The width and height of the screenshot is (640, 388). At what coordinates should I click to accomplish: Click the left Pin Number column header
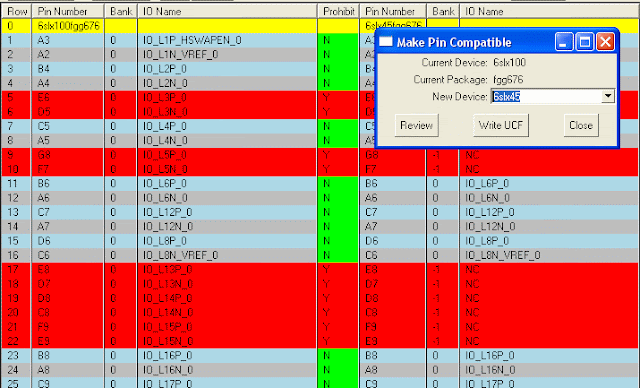68,11
